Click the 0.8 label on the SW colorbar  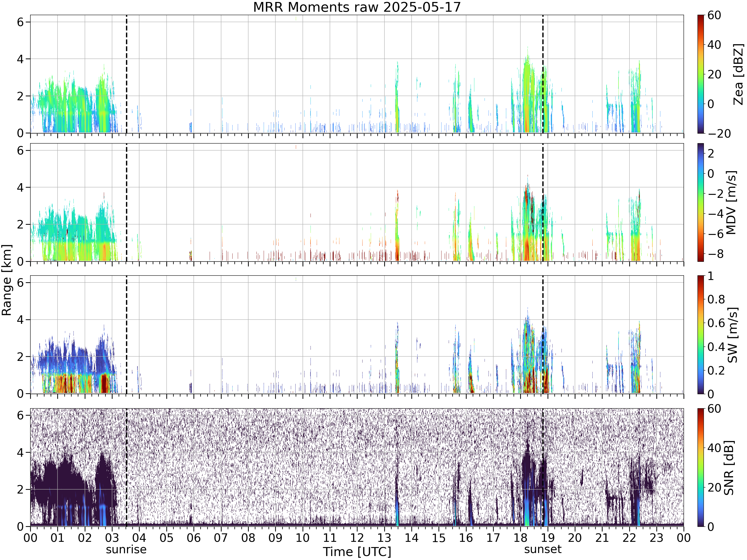click(x=716, y=299)
